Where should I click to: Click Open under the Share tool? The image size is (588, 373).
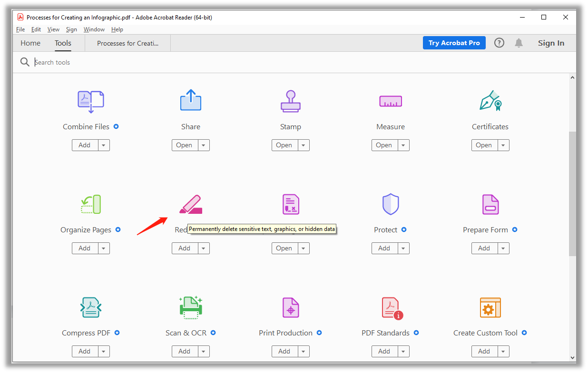point(185,145)
